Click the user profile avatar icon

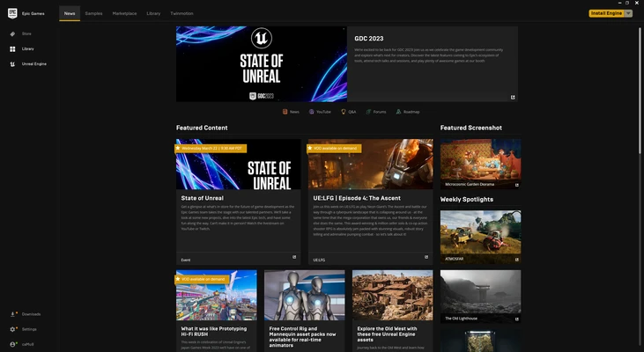12,345
